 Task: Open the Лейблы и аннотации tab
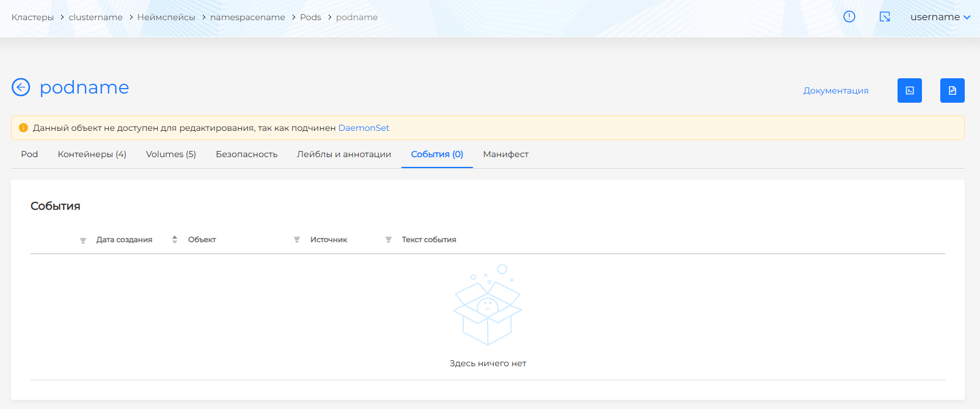pyautogui.click(x=343, y=154)
